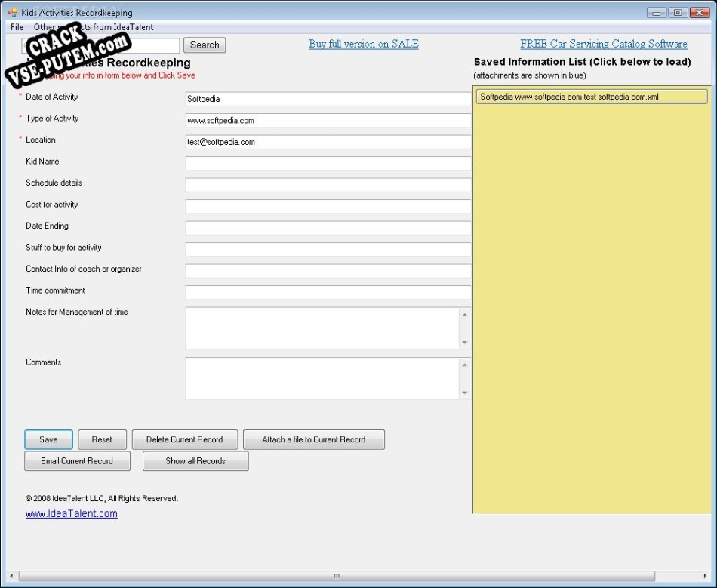The height and width of the screenshot is (588, 717).
Task: Maximize the Kids Activities Recordkeeping window
Action: tap(679, 13)
